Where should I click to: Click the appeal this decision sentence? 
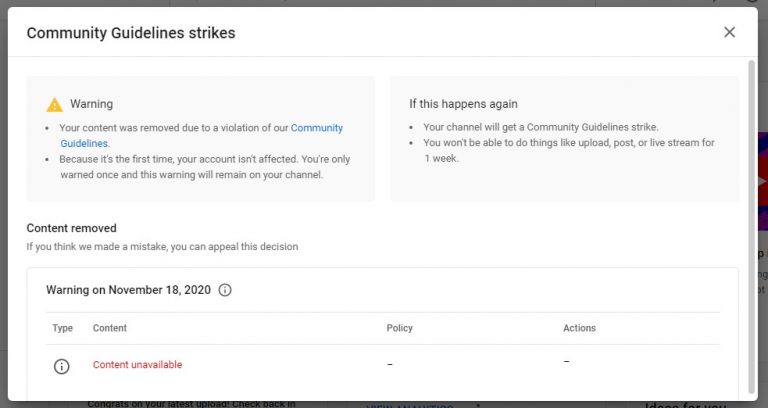[162, 246]
